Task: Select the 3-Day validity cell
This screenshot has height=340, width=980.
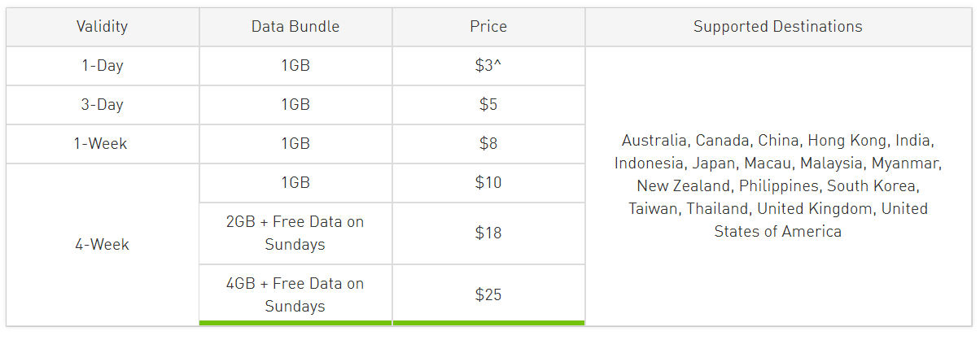Action: [103, 105]
